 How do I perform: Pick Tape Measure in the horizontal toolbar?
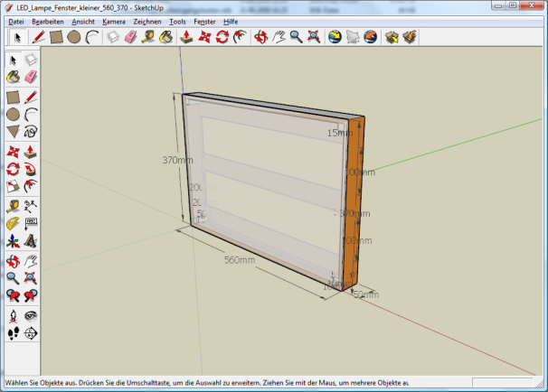pos(148,37)
